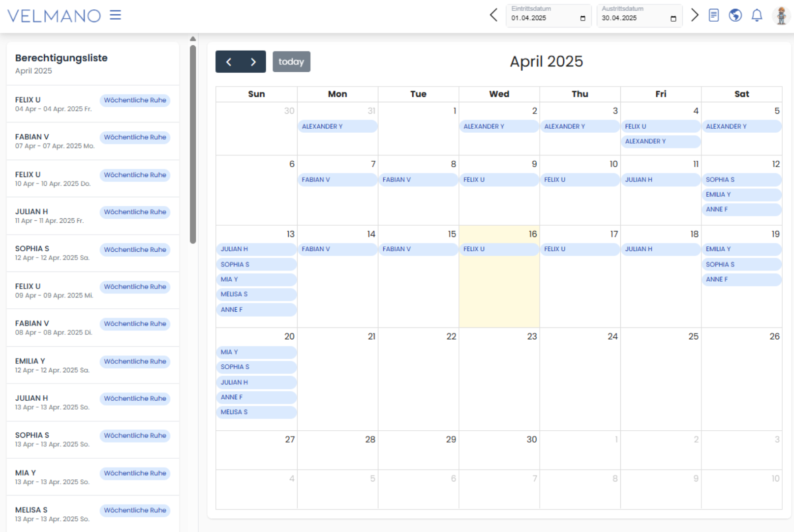This screenshot has height=532, width=794.
Task: Click Wöchentliche Ruhe tag for EMILIA Y
Action: coord(135,361)
